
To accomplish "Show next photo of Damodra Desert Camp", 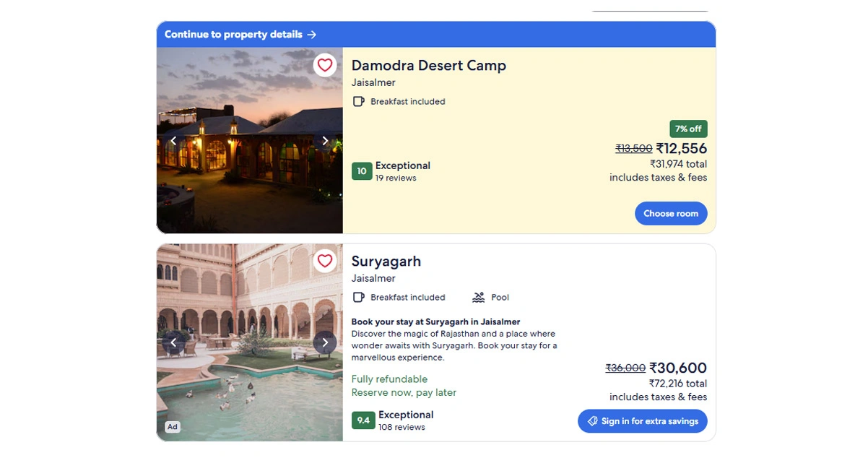I will [325, 141].
